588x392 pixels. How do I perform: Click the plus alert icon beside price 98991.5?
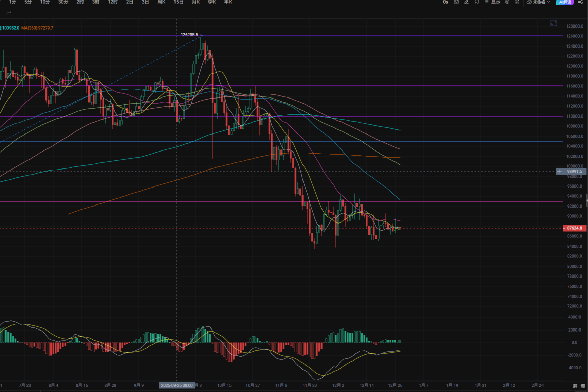[x=559, y=172]
